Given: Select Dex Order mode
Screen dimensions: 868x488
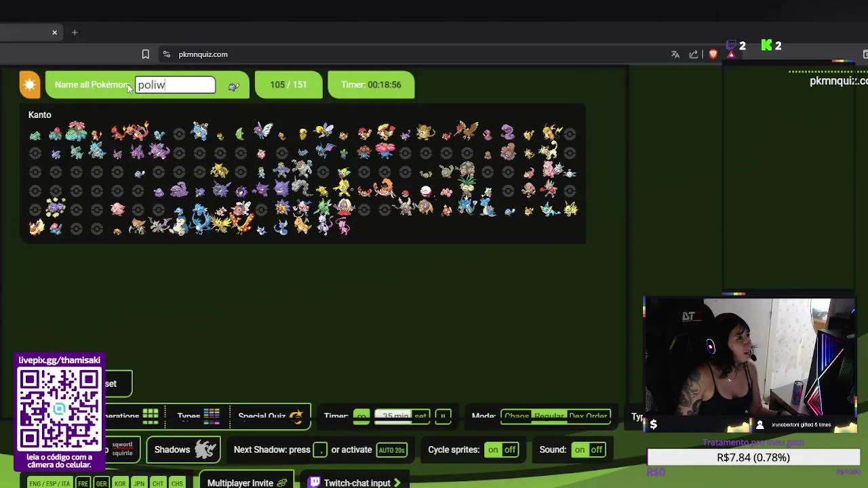Looking at the screenshot, I should tap(588, 416).
